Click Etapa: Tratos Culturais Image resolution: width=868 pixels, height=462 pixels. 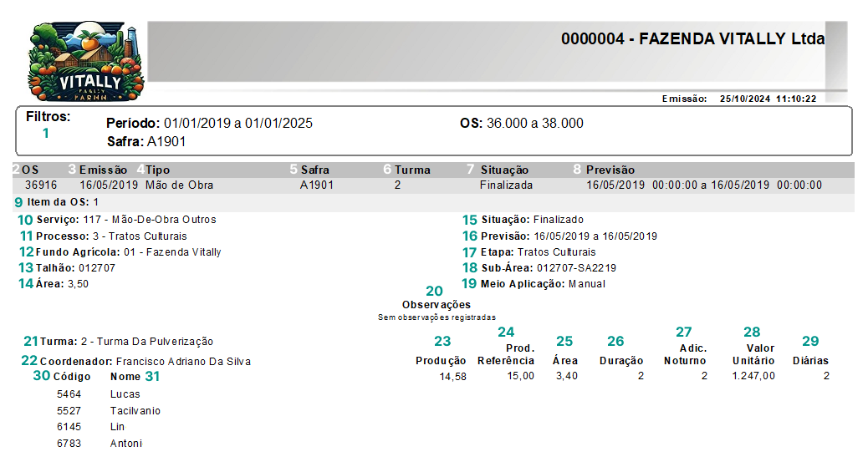538,252
